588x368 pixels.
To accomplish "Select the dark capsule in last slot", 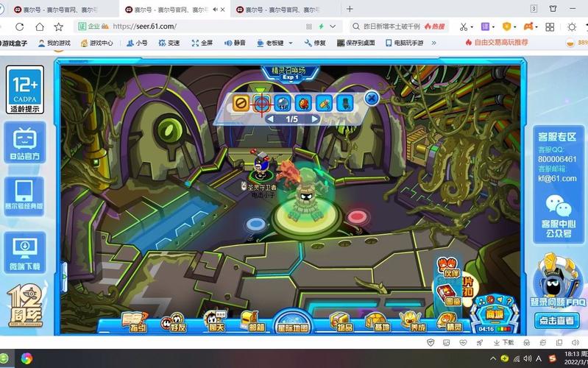I will [345, 103].
